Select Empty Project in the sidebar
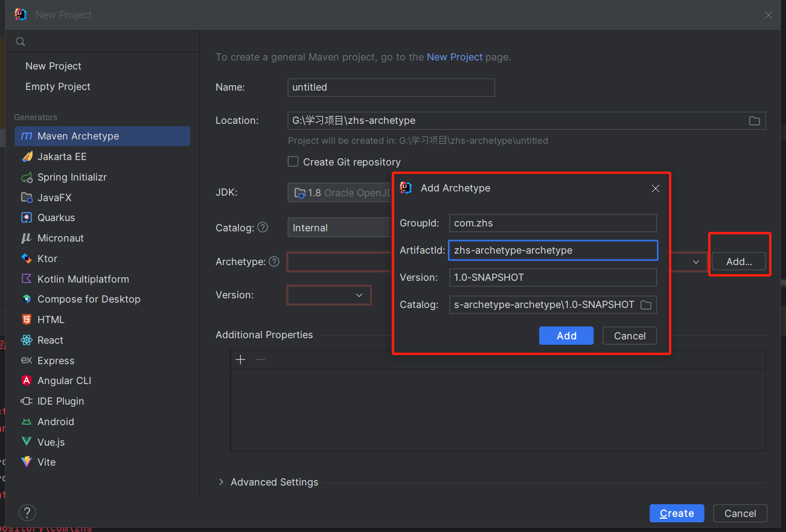Image resolution: width=786 pixels, height=532 pixels. 58,87
